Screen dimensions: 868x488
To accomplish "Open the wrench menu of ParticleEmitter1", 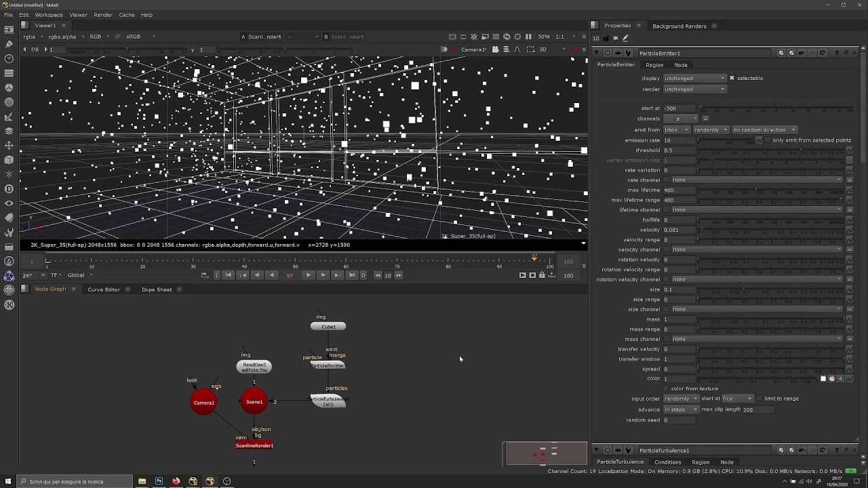I will [x=628, y=53].
